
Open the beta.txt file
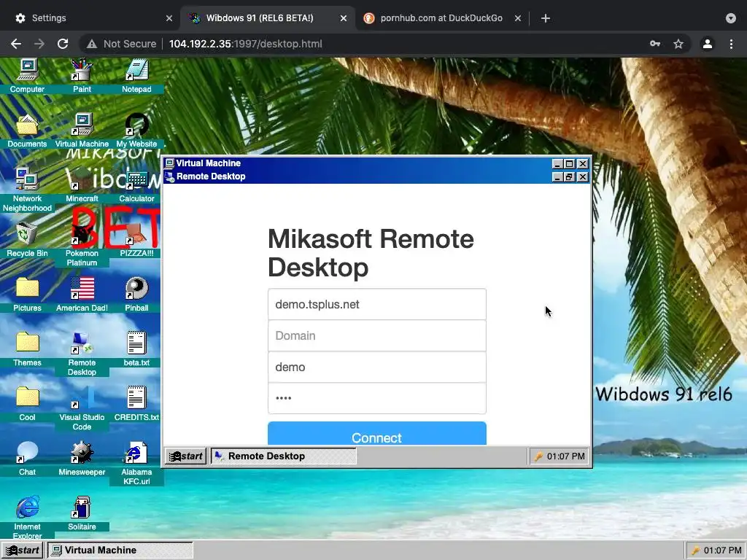tap(136, 349)
